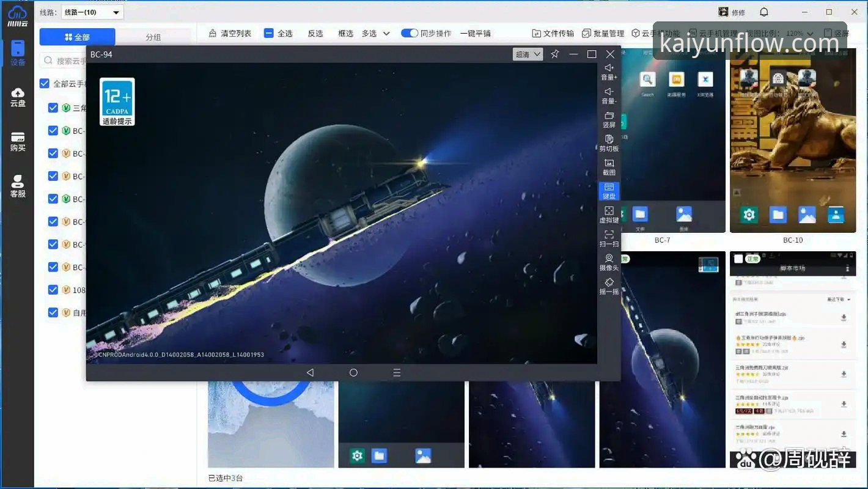Rotate BC-94 screen with 竖屏 icon
This screenshot has height=489, width=868.
click(x=609, y=119)
